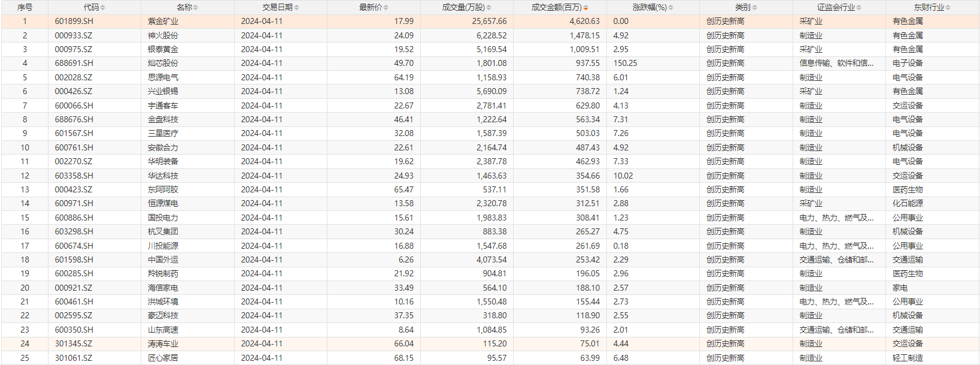980x365 pixels.
Task: Sort by 类别 using its arrow icon
Action: (x=755, y=8)
